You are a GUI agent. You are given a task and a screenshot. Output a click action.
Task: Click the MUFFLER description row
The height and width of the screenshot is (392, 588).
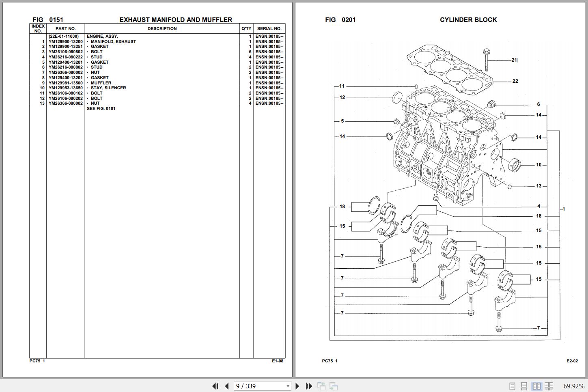coord(101,83)
